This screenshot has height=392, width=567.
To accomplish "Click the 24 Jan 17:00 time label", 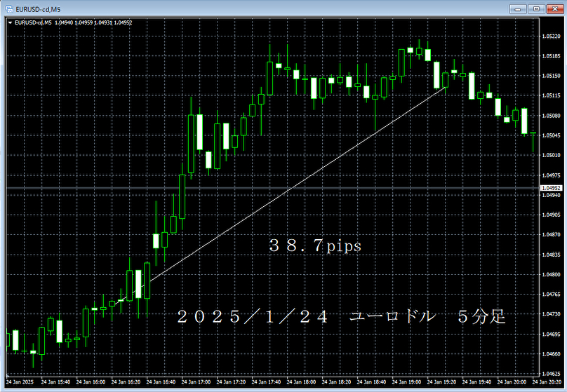I will coord(196,382).
